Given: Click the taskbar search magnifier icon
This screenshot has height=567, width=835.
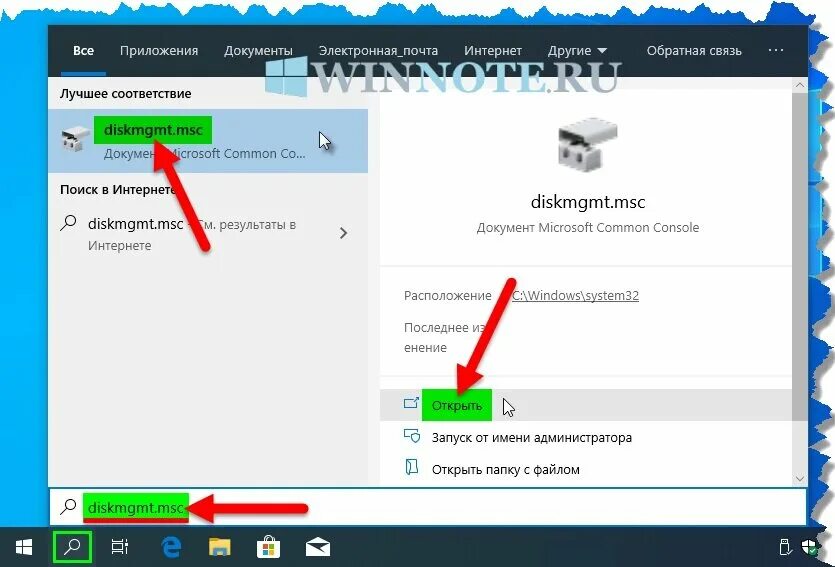Looking at the screenshot, I should pyautogui.click(x=72, y=546).
